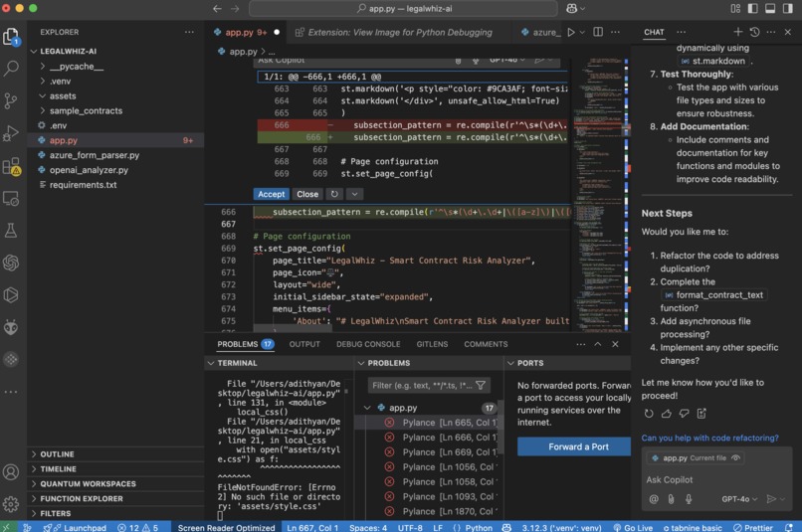Open the ChatGPT/OpenAI sidebar icon
802x532 pixels.
(11, 263)
